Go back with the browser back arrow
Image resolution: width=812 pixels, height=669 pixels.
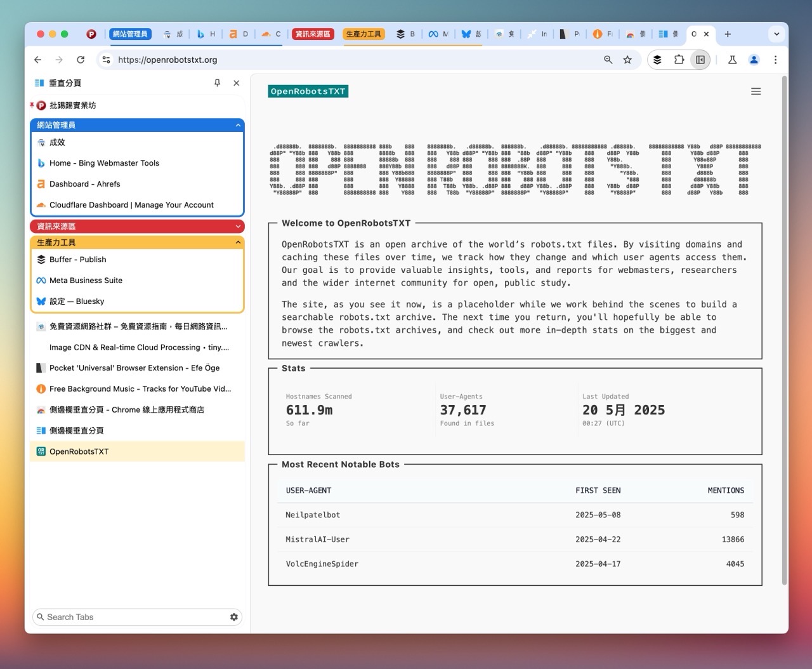(x=38, y=60)
